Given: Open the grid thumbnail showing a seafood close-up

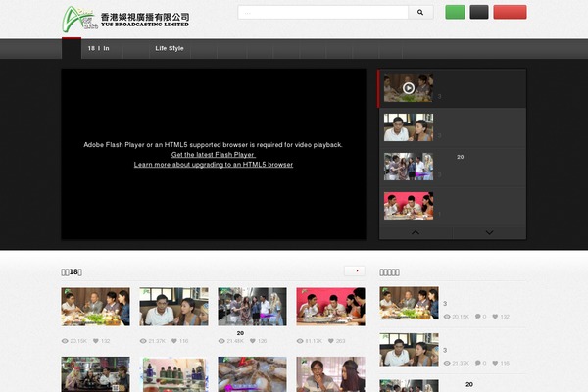Looking at the screenshot, I should pos(253,374).
